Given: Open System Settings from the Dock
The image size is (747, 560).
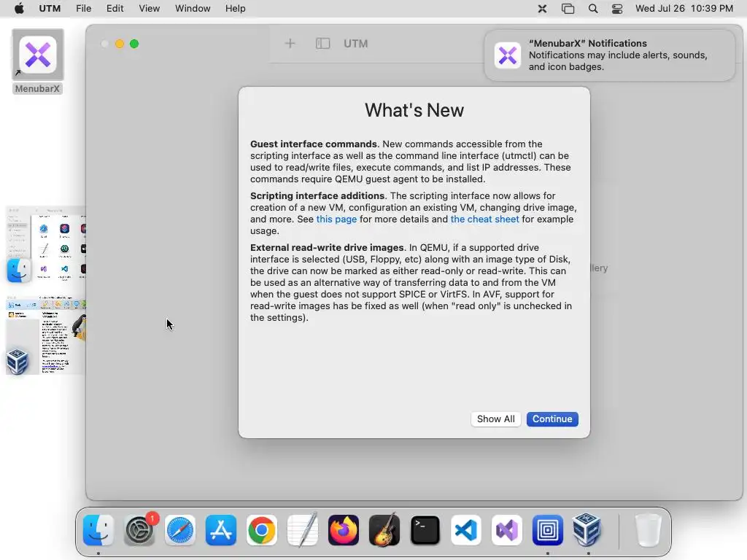Looking at the screenshot, I should (x=139, y=530).
